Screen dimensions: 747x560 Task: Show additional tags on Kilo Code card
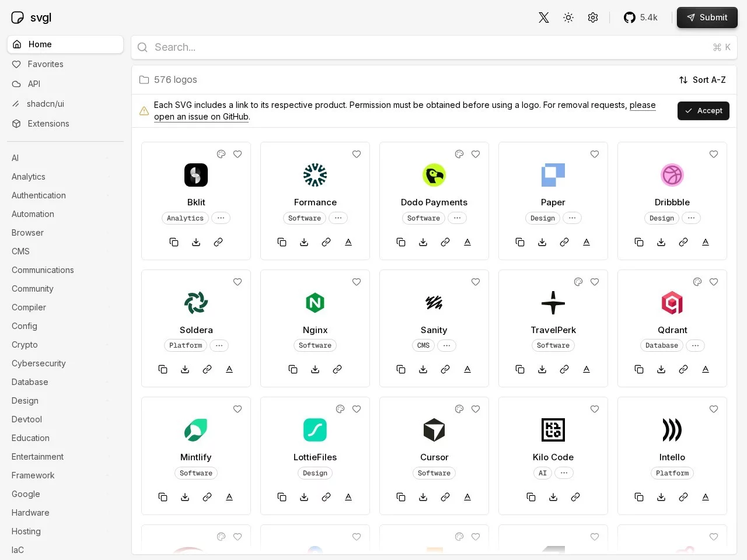tap(564, 473)
